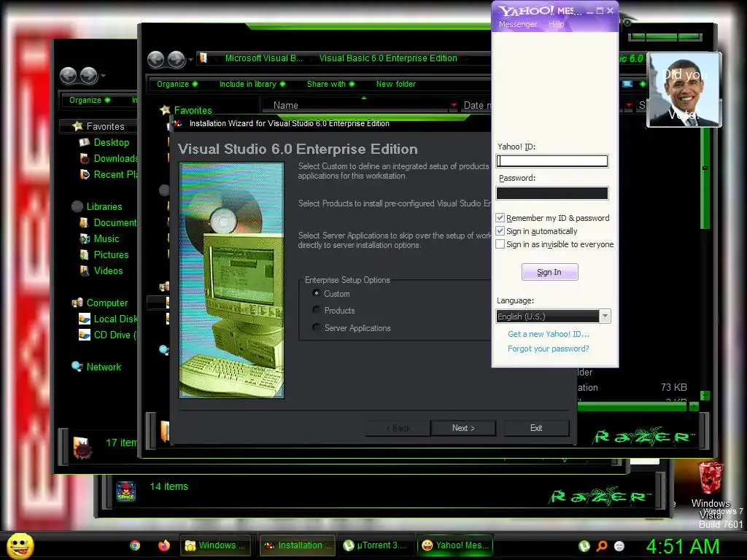Click the Name column filter arrow
The image size is (747, 560).
coord(454,105)
